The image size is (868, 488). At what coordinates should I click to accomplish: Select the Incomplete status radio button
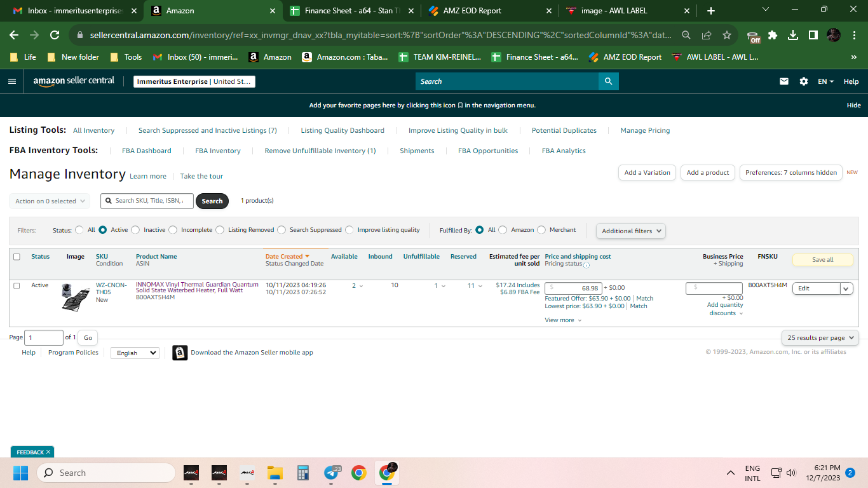pos(173,230)
